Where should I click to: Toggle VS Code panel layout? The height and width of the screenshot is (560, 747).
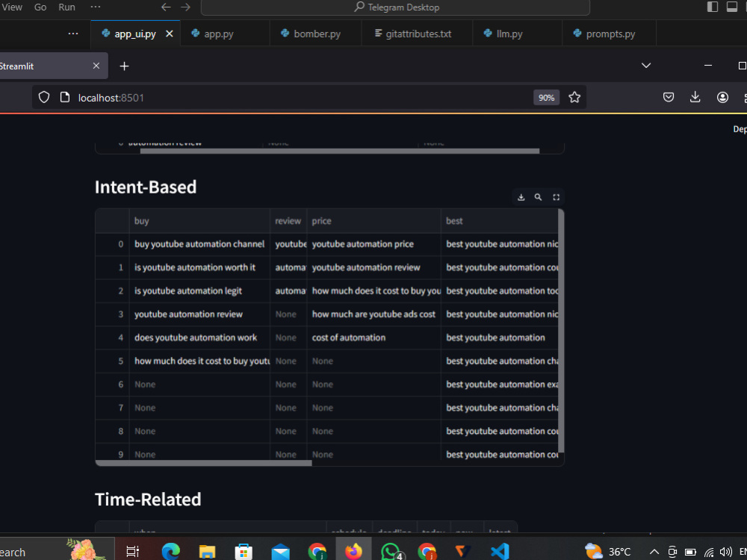[x=732, y=7]
